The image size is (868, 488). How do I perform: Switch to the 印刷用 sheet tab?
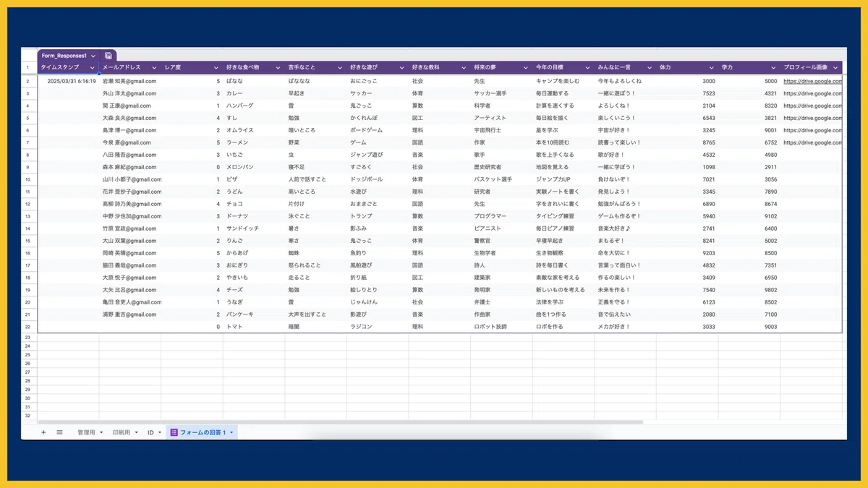point(122,432)
